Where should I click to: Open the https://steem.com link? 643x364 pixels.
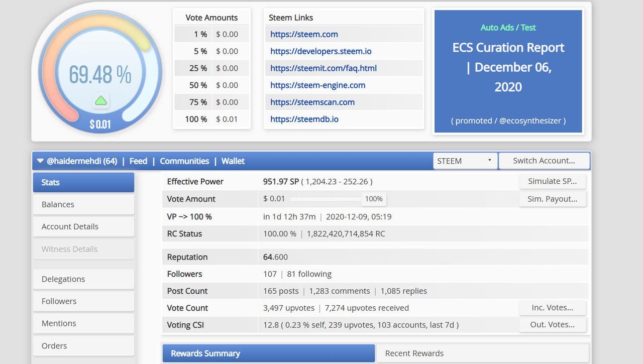(x=304, y=34)
